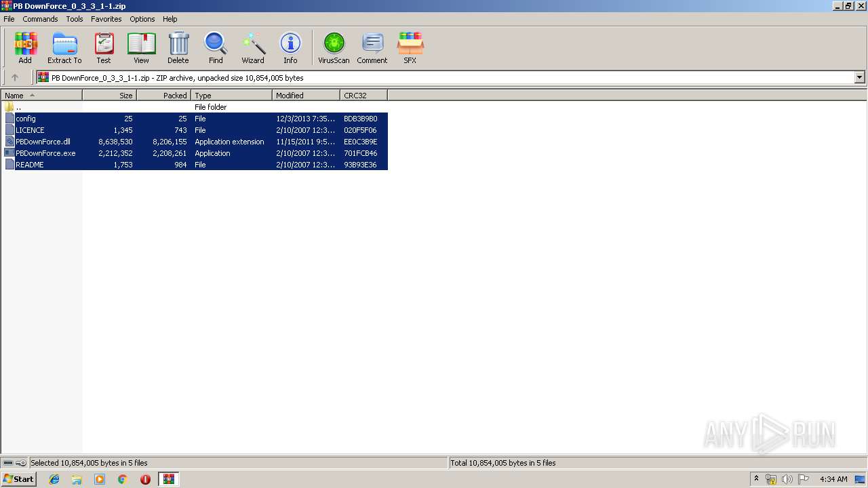The image size is (868, 488).
Task: Open Extract To tool
Action: coord(64,47)
